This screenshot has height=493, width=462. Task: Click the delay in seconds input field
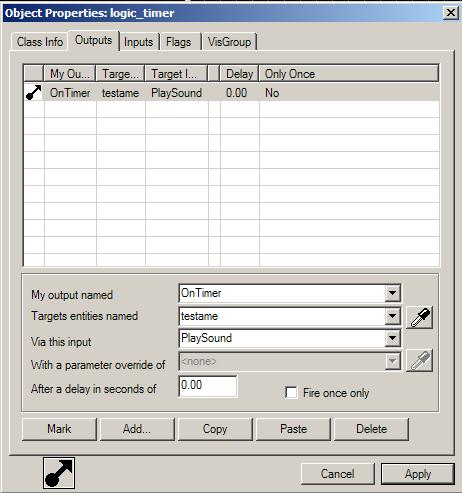tap(208, 386)
